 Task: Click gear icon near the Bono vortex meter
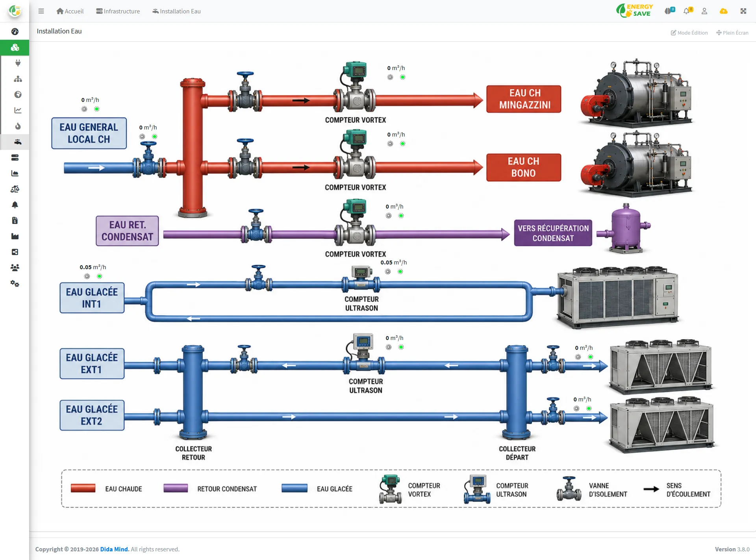point(390,144)
